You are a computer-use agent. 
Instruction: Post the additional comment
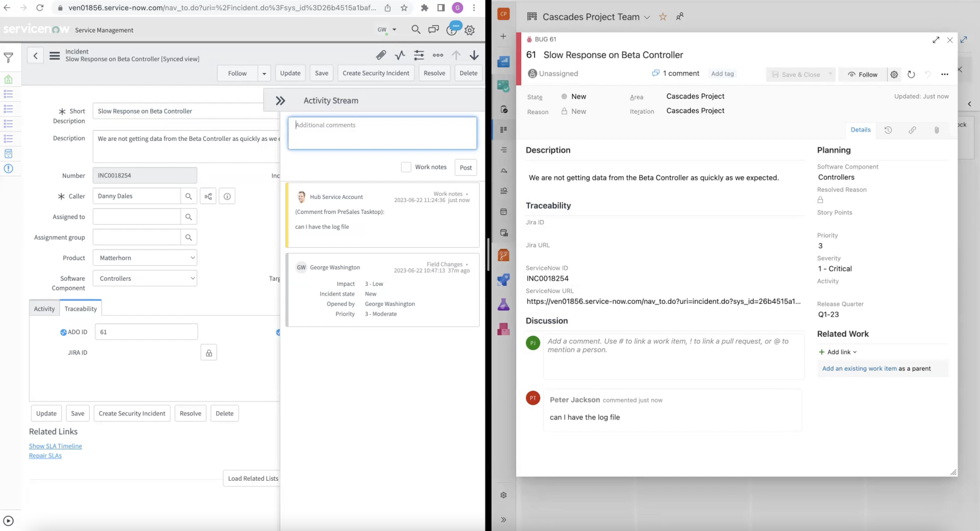tap(466, 167)
